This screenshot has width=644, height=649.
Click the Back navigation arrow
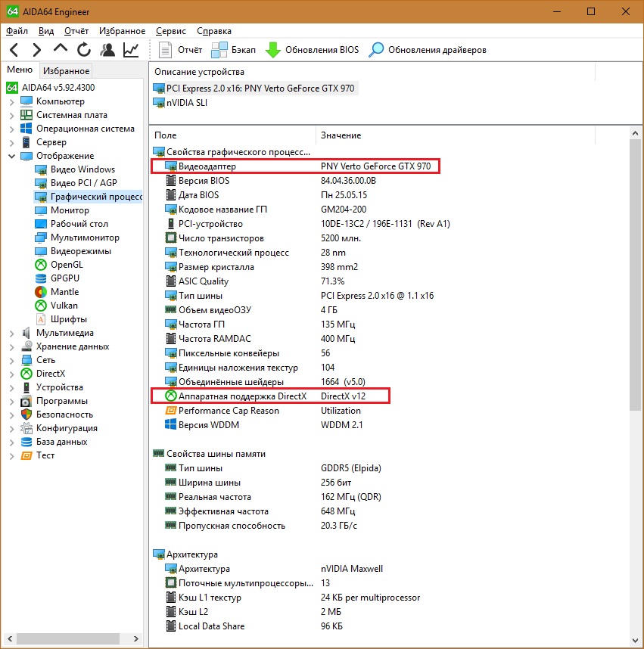click(14, 50)
